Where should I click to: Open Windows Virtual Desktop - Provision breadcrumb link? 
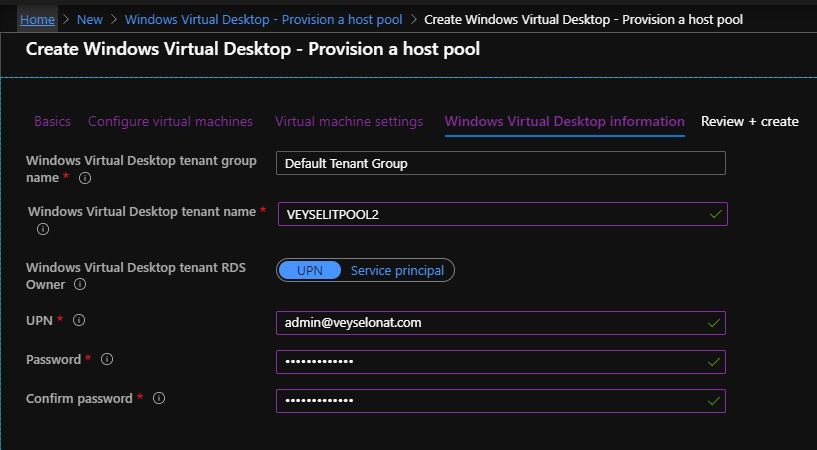[x=264, y=20]
